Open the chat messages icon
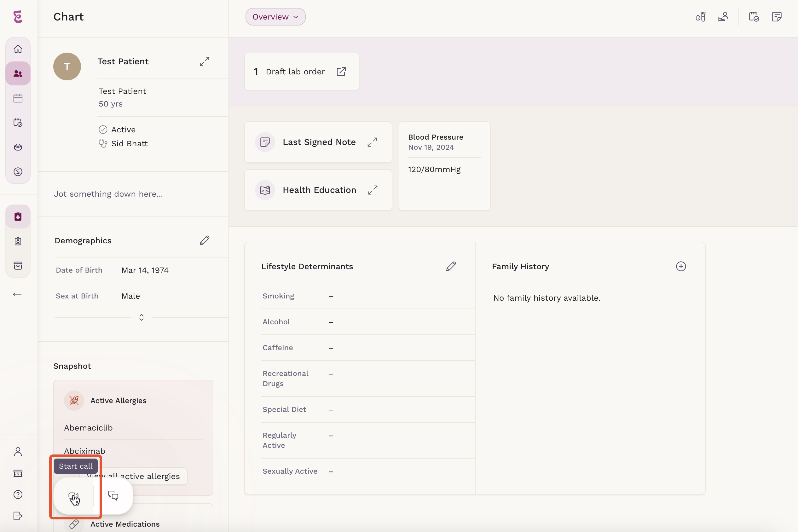 [113, 496]
